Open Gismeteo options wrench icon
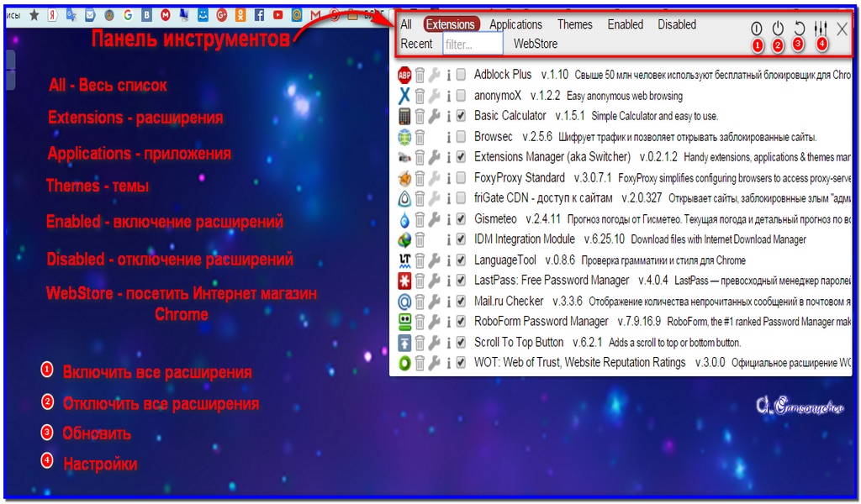This screenshot has width=861, height=504. [x=434, y=219]
